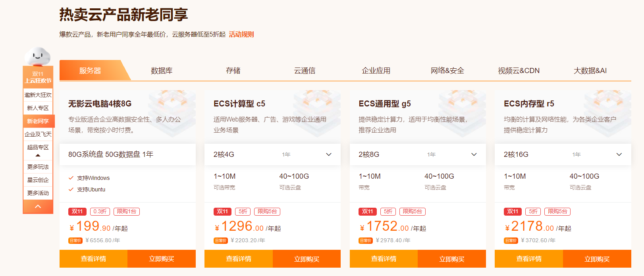Click checkmark icon beside 支持Windows
Image resolution: width=644 pixels, height=276 pixels.
click(x=71, y=178)
